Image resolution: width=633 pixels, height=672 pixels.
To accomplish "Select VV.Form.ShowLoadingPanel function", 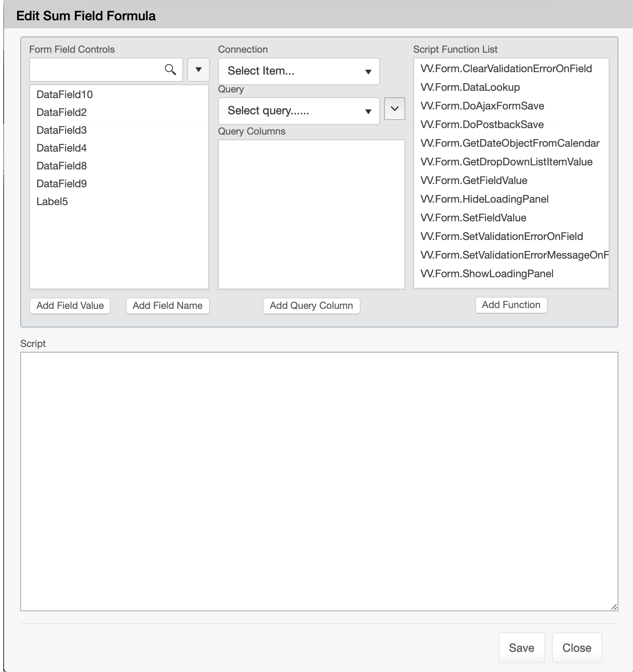I will point(511,274).
